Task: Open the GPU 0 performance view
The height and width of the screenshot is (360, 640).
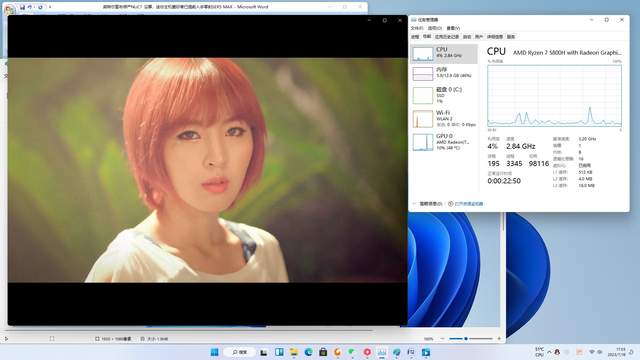Action: 444,142
